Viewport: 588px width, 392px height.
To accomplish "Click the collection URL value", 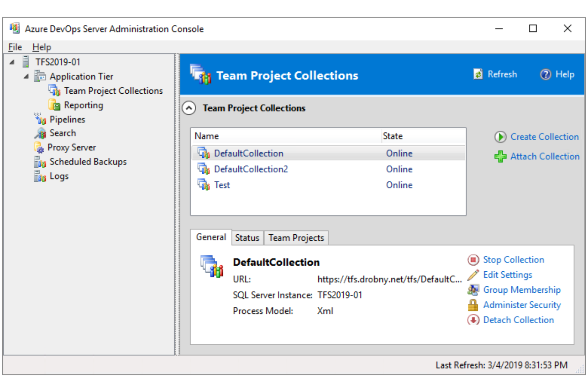I will [x=389, y=279].
